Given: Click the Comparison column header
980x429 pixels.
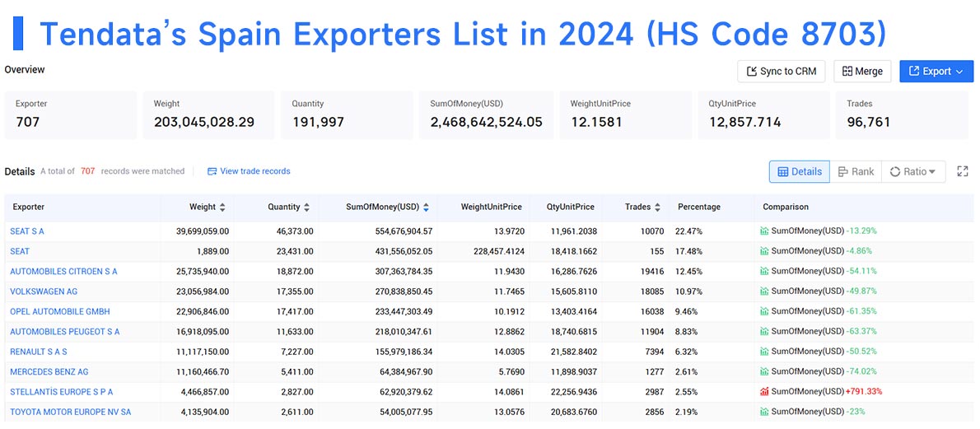Looking at the screenshot, I should [786, 207].
